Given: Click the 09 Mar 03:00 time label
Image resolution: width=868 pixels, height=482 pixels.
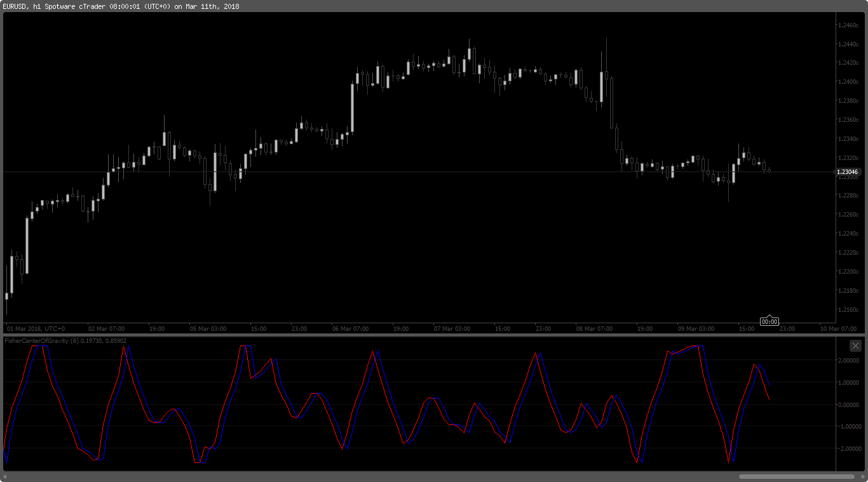Looking at the screenshot, I should [x=696, y=329].
